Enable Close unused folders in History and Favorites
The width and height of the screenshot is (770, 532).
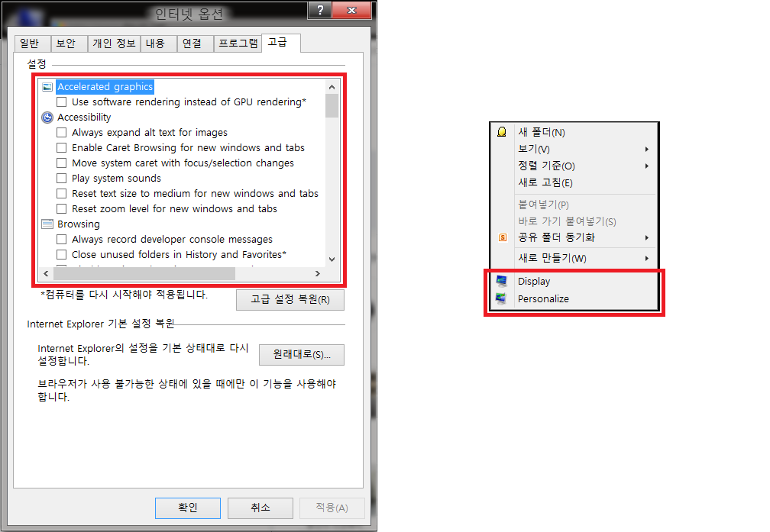tap(61, 255)
